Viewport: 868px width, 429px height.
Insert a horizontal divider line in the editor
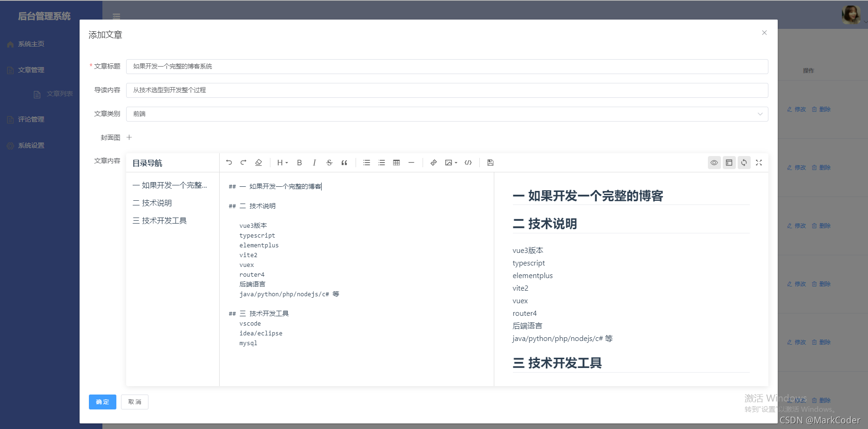(411, 163)
